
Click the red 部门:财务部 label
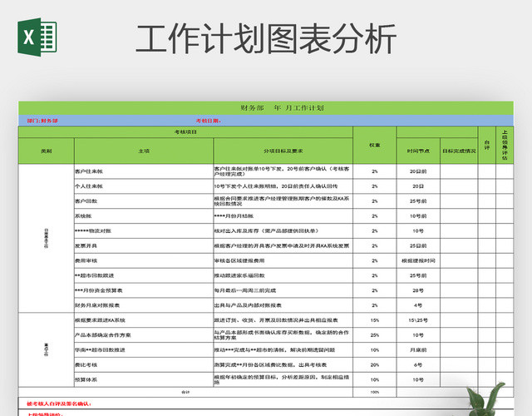42,121
